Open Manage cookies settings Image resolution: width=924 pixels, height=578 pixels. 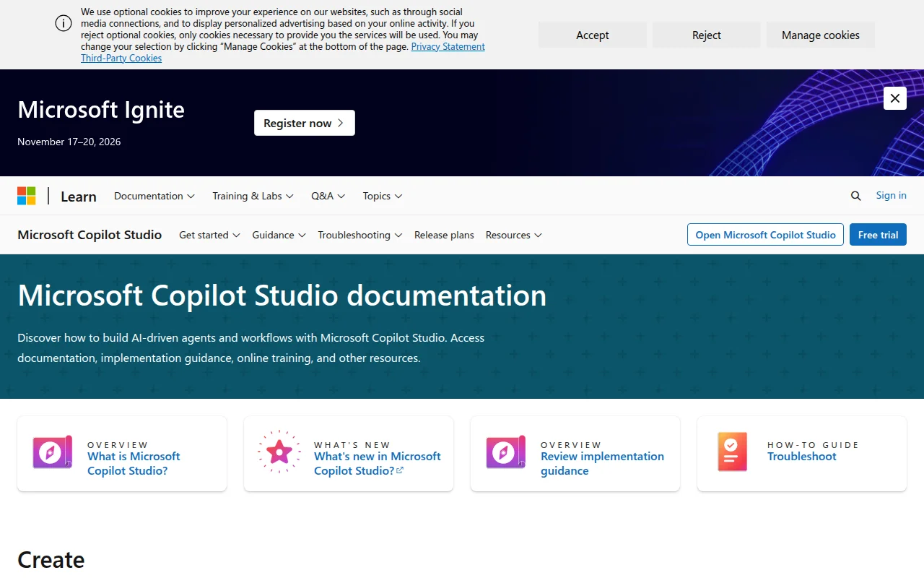(x=821, y=35)
